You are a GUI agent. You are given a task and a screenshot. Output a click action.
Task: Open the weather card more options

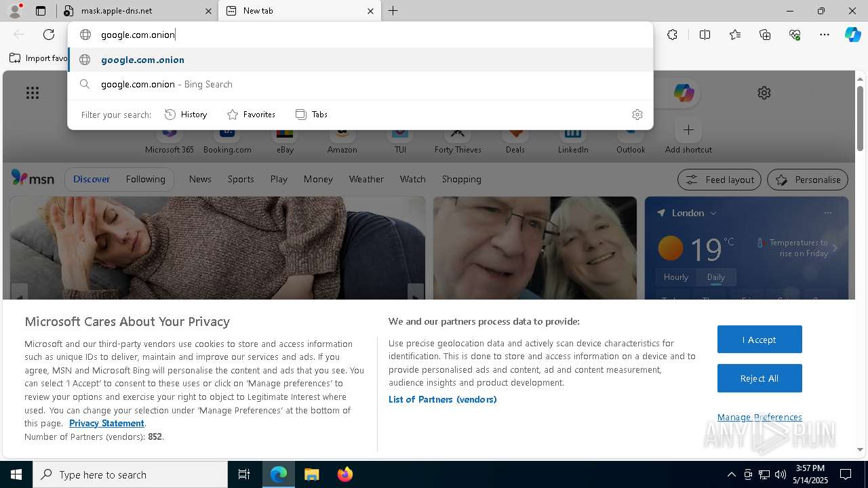tap(827, 213)
